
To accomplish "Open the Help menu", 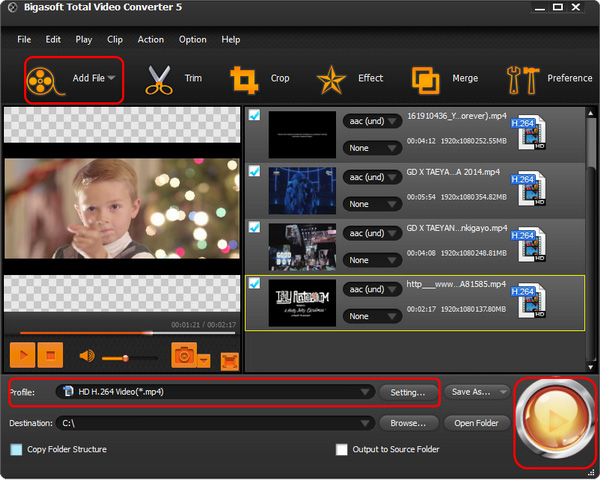I will (231, 39).
